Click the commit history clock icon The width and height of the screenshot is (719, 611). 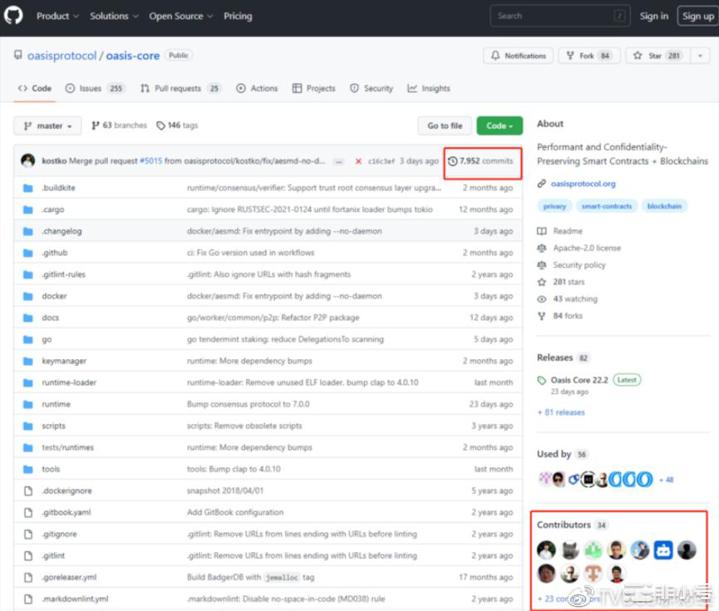[x=453, y=161]
